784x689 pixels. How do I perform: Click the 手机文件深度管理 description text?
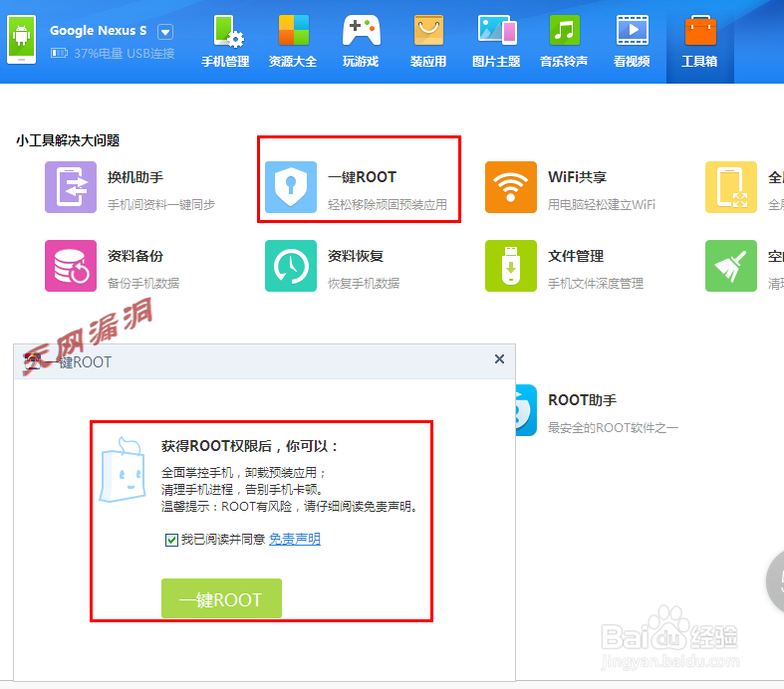pos(596,284)
